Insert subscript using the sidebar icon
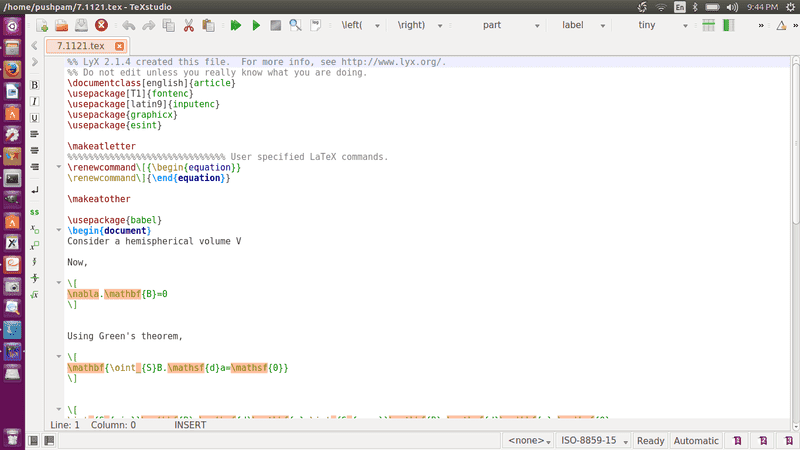The width and height of the screenshot is (800, 450). 35,229
